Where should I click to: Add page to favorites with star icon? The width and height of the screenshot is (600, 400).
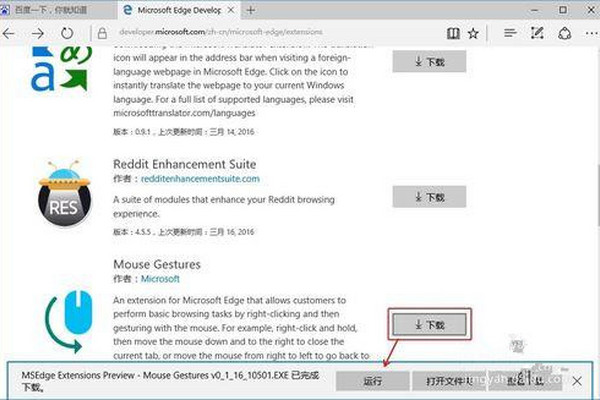[473, 33]
